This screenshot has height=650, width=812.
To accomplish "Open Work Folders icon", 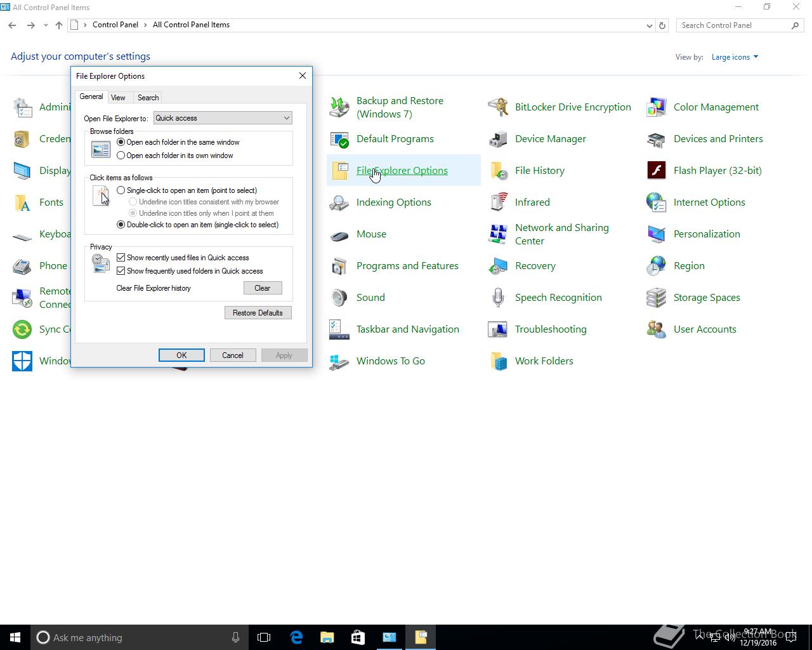I will (x=498, y=361).
